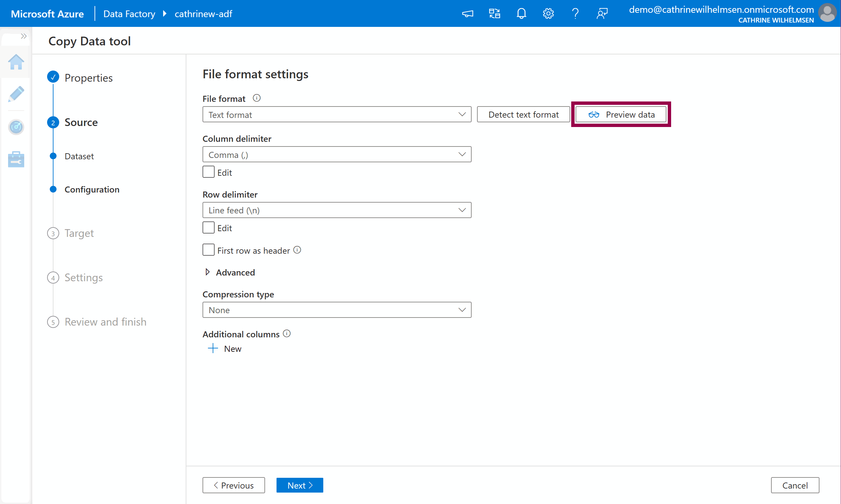The width and height of the screenshot is (841, 504).
Task: Open the Monitor gauge icon
Action: point(16,127)
